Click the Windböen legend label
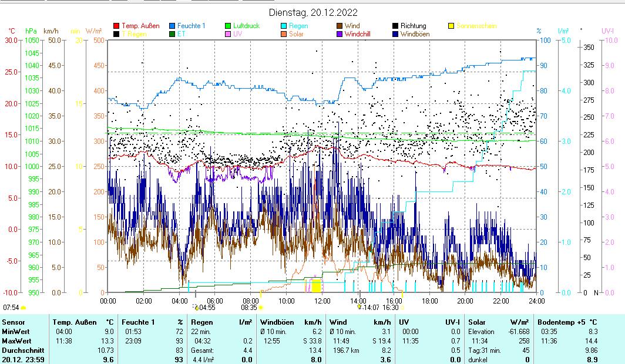625x364 pixels. (x=415, y=34)
